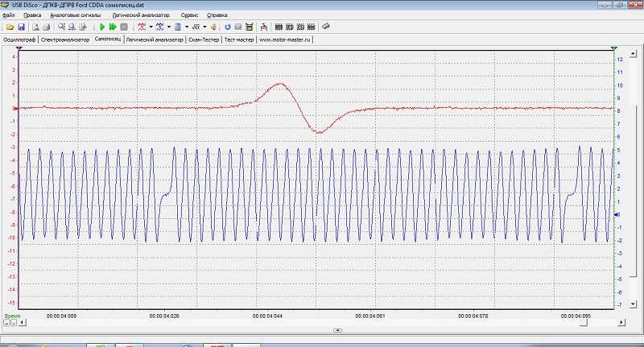
Task: Click the blue waveform channel icon
Action: click(160, 27)
